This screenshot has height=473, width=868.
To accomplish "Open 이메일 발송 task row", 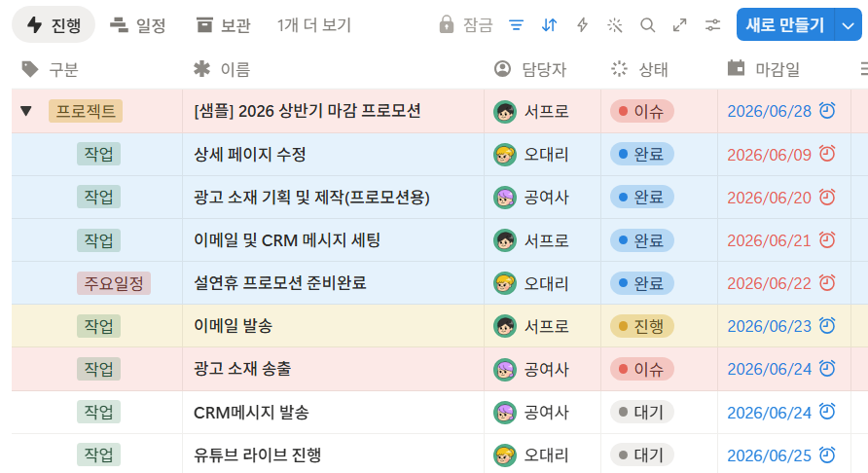I will point(233,326).
